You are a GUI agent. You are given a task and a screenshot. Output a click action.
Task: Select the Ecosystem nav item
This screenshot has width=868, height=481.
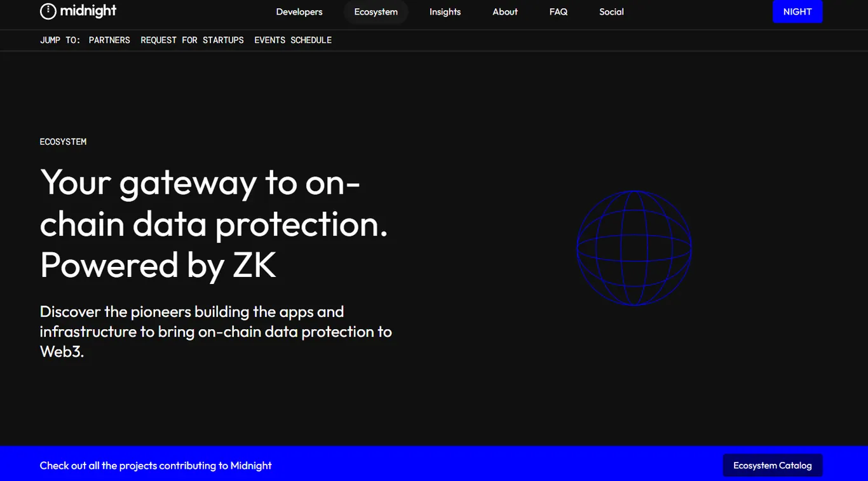click(376, 12)
